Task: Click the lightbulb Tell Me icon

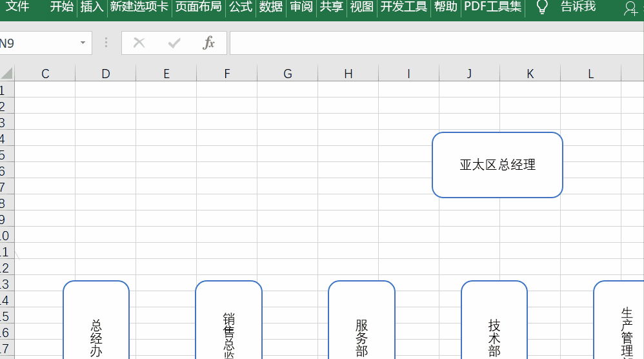Action: [x=542, y=7]
